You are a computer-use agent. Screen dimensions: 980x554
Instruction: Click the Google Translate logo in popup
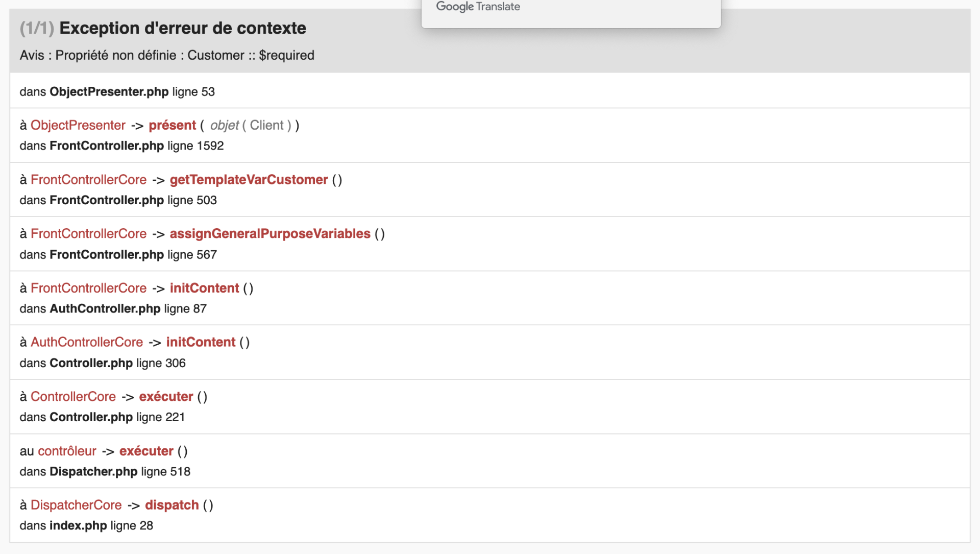(x=478, y=7)
